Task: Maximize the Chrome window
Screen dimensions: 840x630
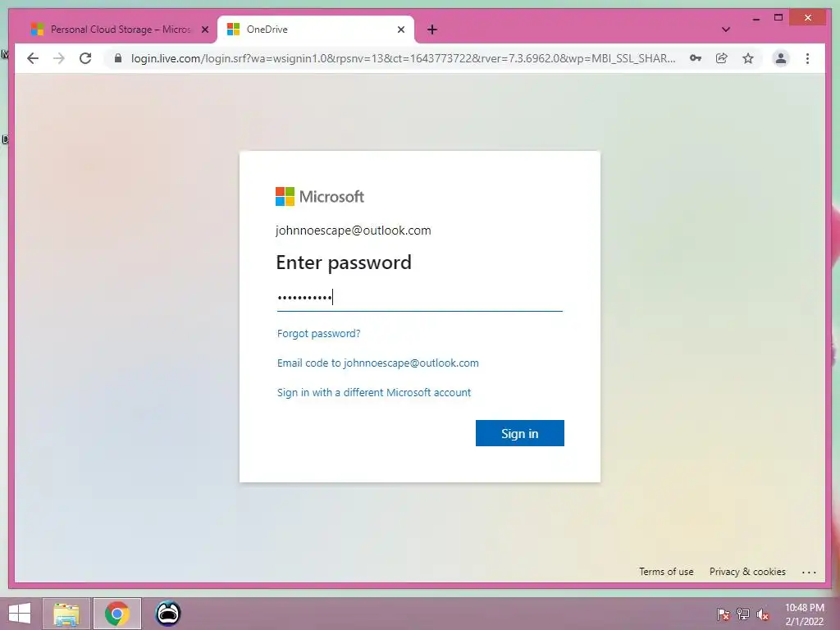Action: (778, 18)
